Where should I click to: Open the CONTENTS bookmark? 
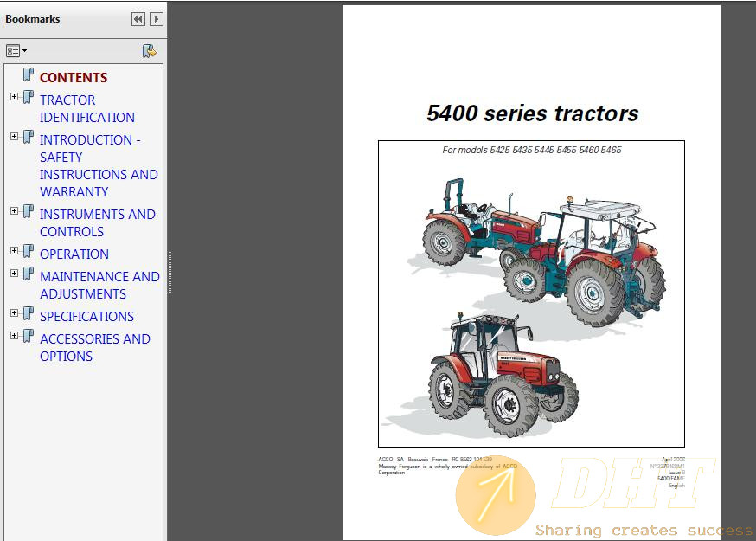74,78
